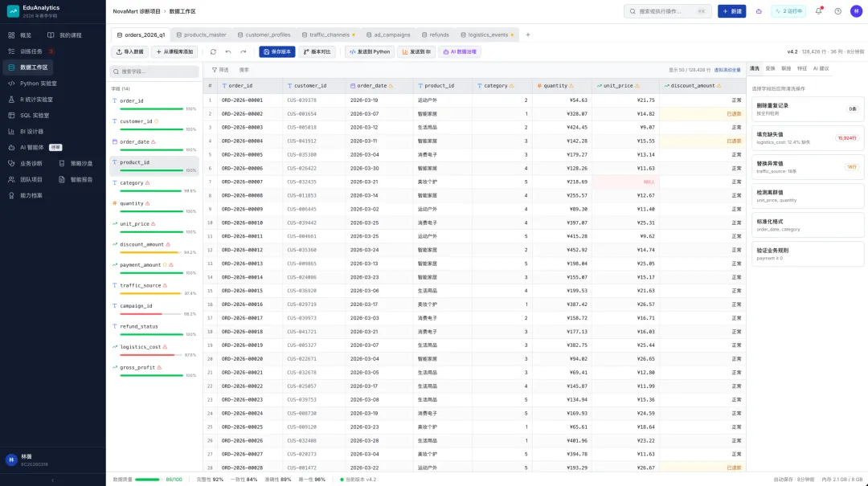Screen dimensions: 868x486
Task: Click the redo arrow icon
Action: pyautogui.click(x=243, y=52)
